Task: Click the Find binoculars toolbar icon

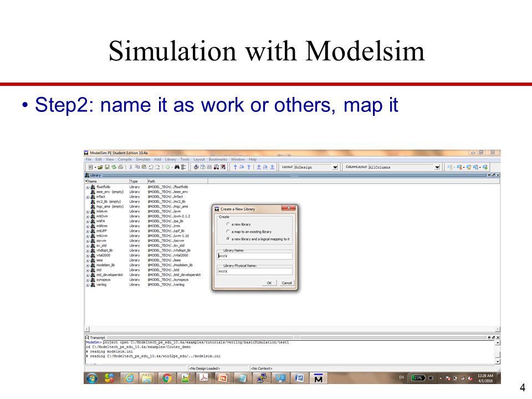Action: (177, 167)
